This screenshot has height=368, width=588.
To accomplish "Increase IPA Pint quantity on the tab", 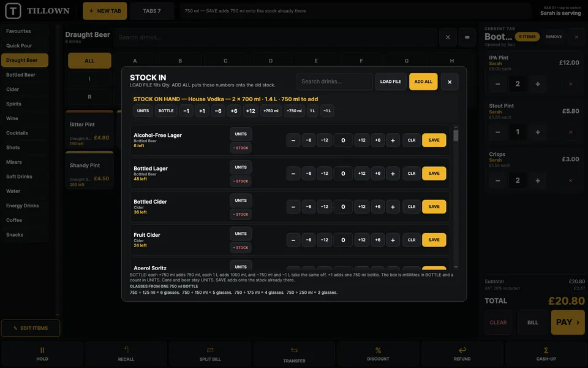I will tap(538, 84).
